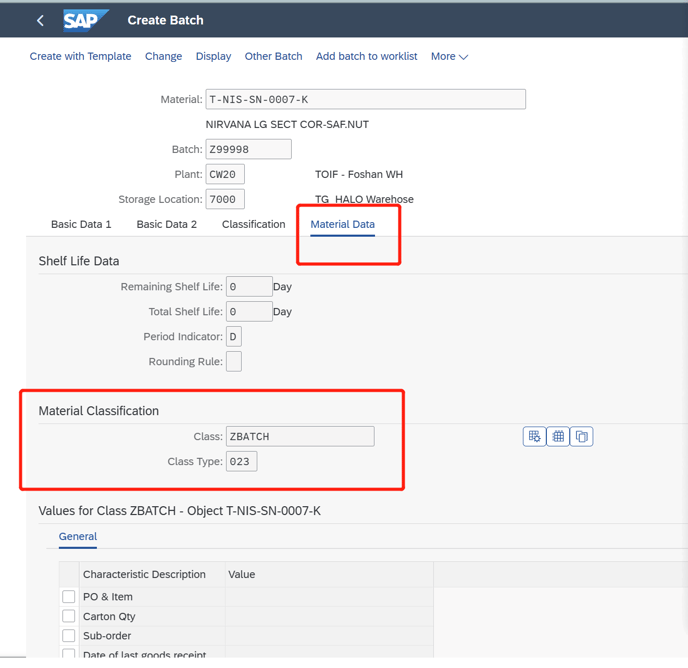Click the SAP logo
Viewport: 688px width, 668px height.
(85, 20)
